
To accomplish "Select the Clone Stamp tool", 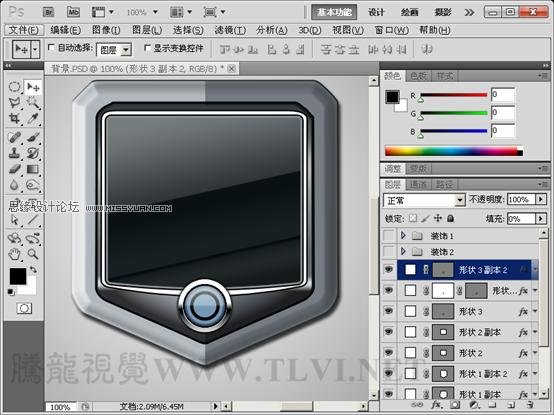I will tap(15, 153).
